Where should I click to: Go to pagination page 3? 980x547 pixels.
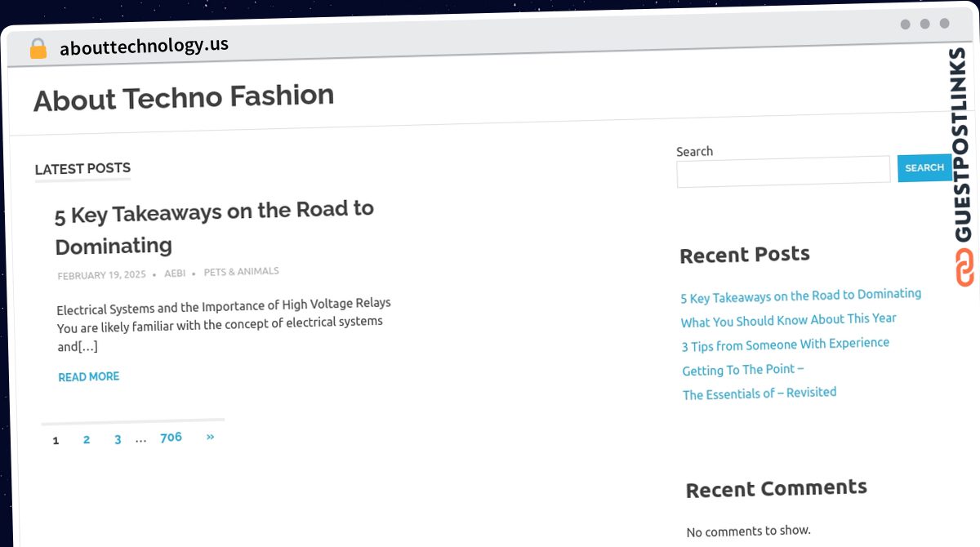118,439
